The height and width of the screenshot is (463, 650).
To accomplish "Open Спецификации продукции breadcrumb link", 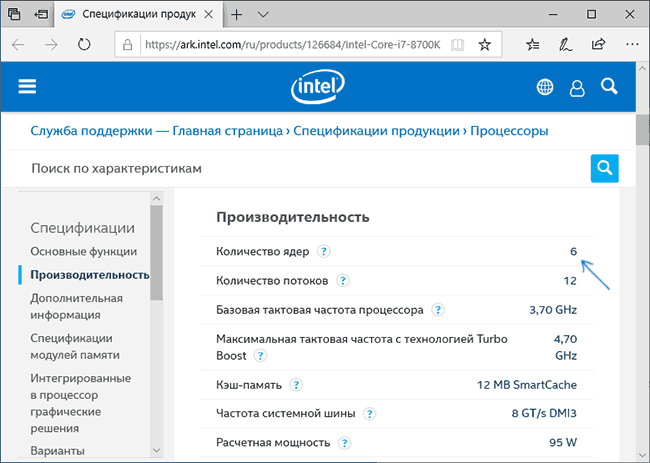I will [376, 131].
